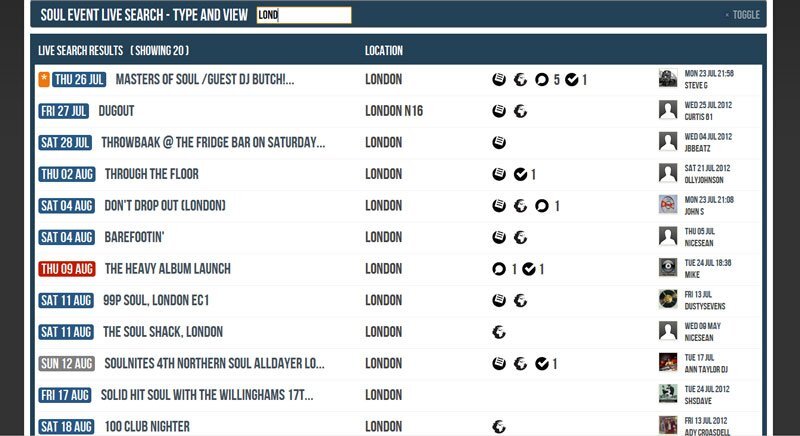
Task: Click the globe map icon on Dugout row
Action: pyautogui.click(x=520, y=111)
